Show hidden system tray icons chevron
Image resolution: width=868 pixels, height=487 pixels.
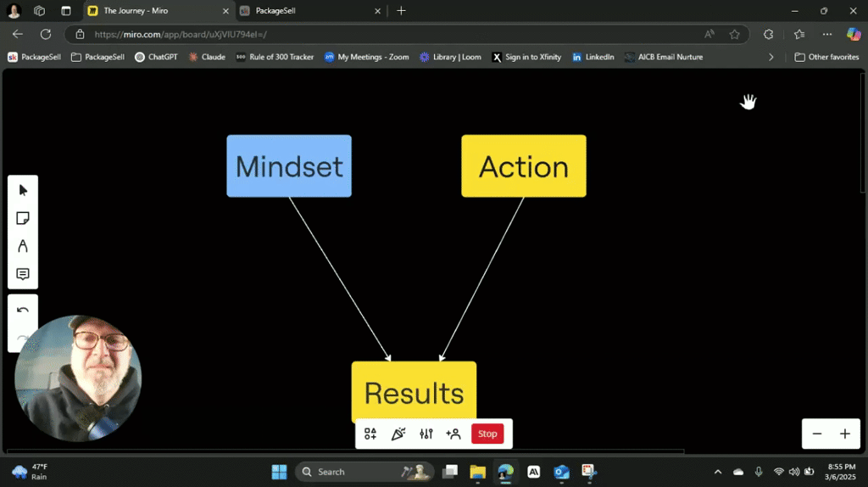[x=718, y=472]
